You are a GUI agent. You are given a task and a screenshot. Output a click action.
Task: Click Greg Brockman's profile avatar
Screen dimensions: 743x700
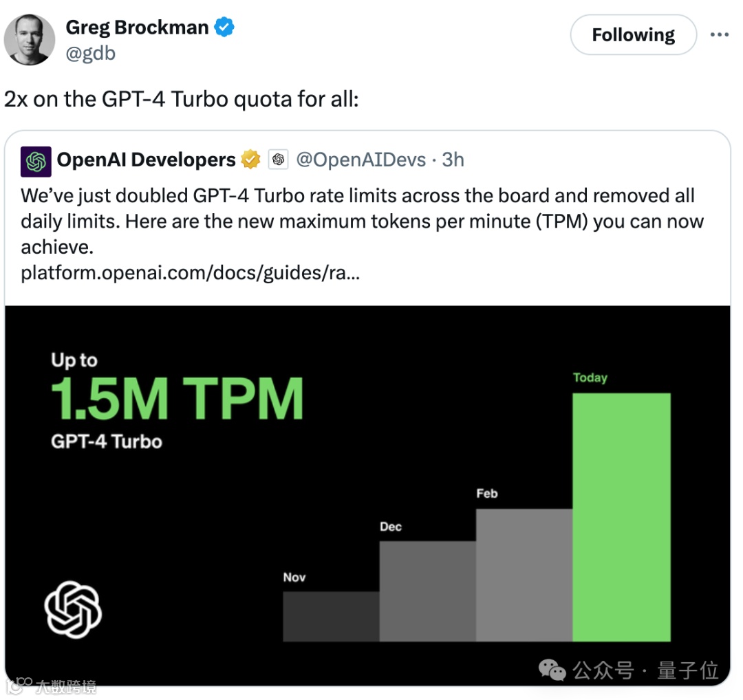point(30,40)
